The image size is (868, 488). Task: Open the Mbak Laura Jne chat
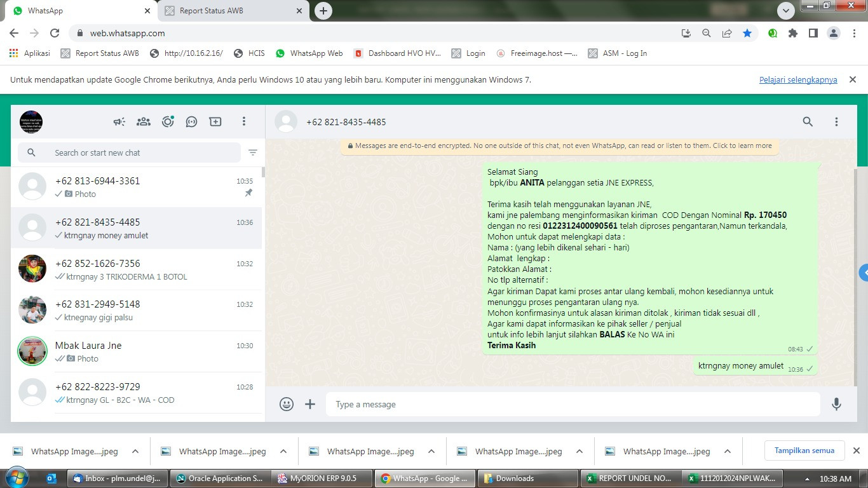coord(137,351)
